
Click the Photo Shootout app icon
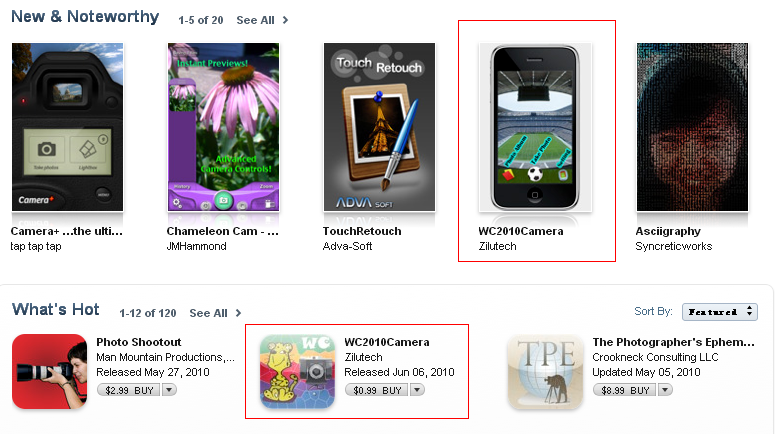49,372
